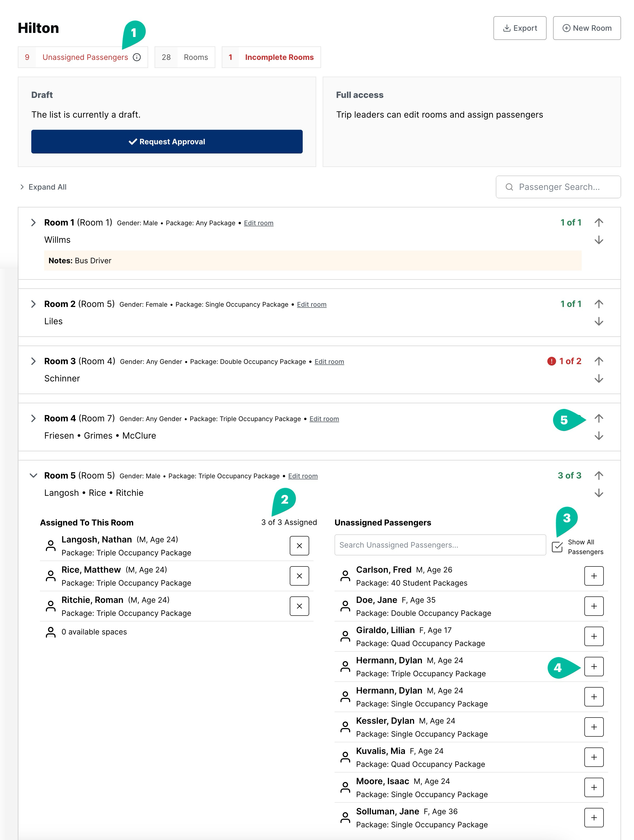Select the 28 Rooms filter tab
Viewport: 634px width, 840px height.
[185, 57]
